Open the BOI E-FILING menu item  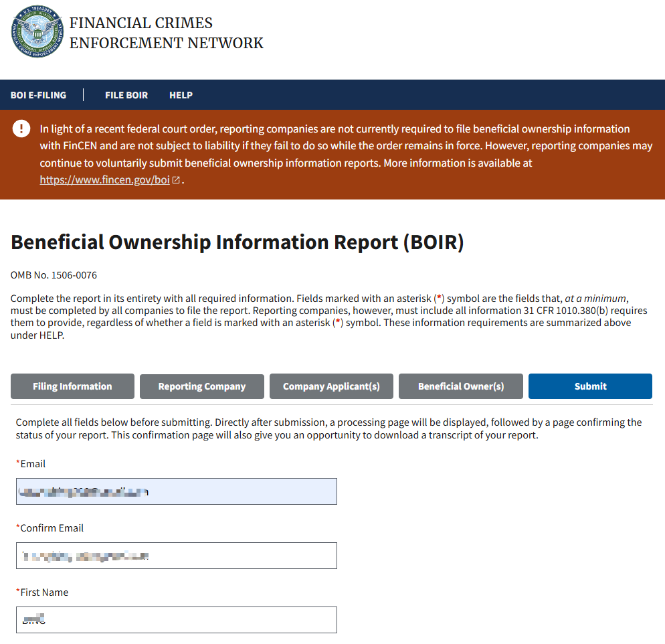click(38, 95)
